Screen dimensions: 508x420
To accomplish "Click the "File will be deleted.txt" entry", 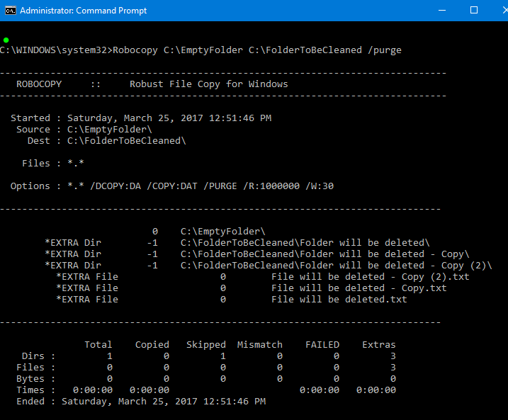I will pyautogui.click(x=339, y=300).
